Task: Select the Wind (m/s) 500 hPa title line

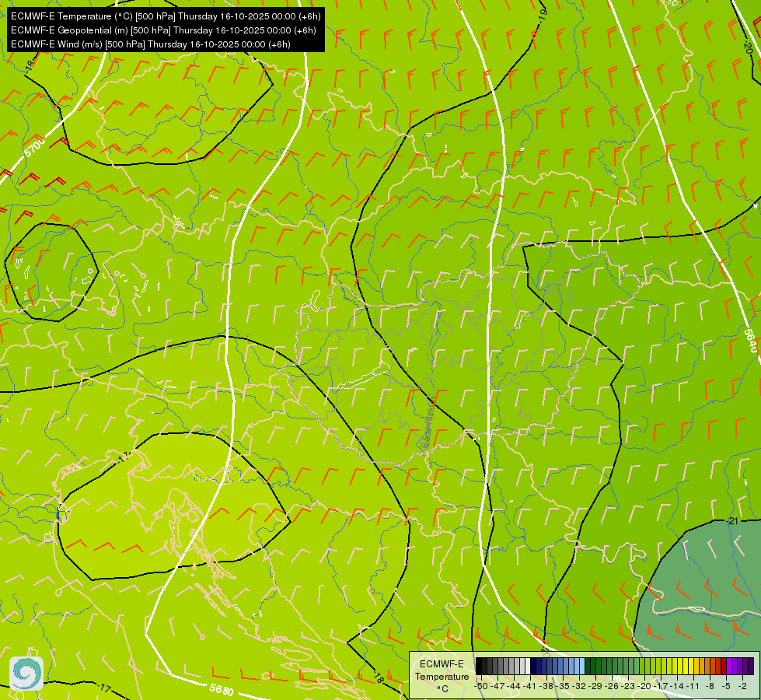Action: coord(151,44)
